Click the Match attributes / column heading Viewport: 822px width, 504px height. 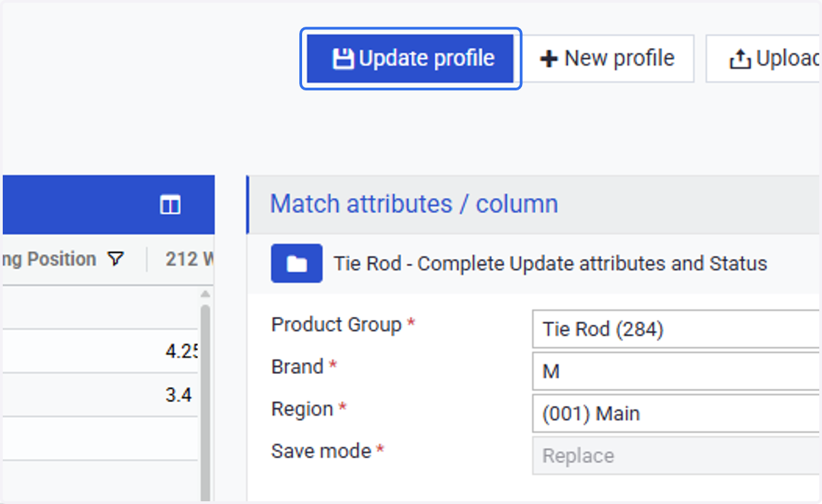(414, 203)
